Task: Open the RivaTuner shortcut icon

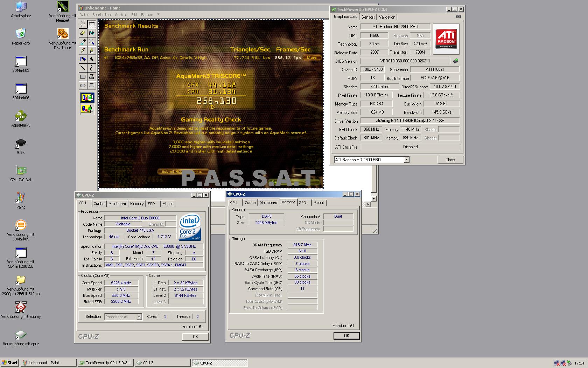Action: tap(63, 39)
